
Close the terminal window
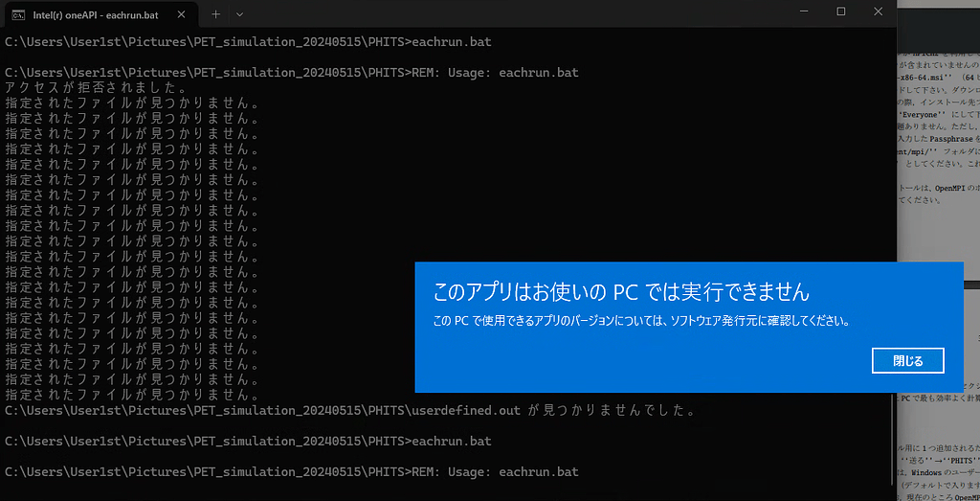click(879, 11)
